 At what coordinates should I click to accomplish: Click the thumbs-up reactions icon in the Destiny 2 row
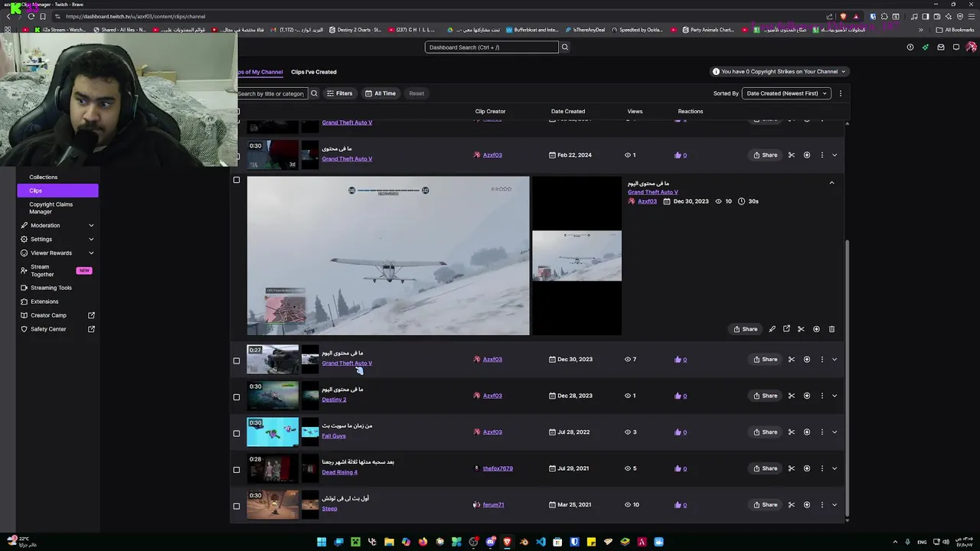(x=678, y=396)
